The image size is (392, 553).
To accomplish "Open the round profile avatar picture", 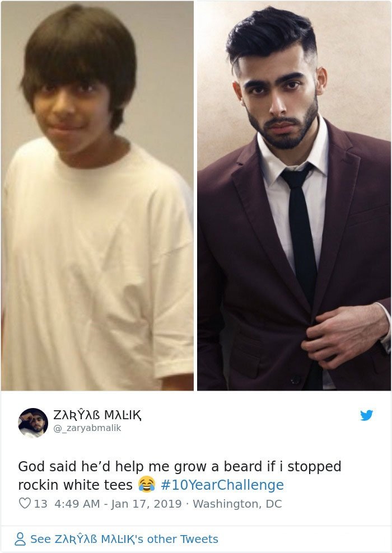I will [33, 423].
